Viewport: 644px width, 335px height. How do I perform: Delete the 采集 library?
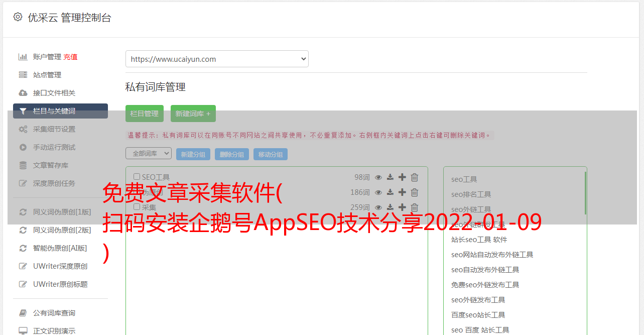point(415,207)
